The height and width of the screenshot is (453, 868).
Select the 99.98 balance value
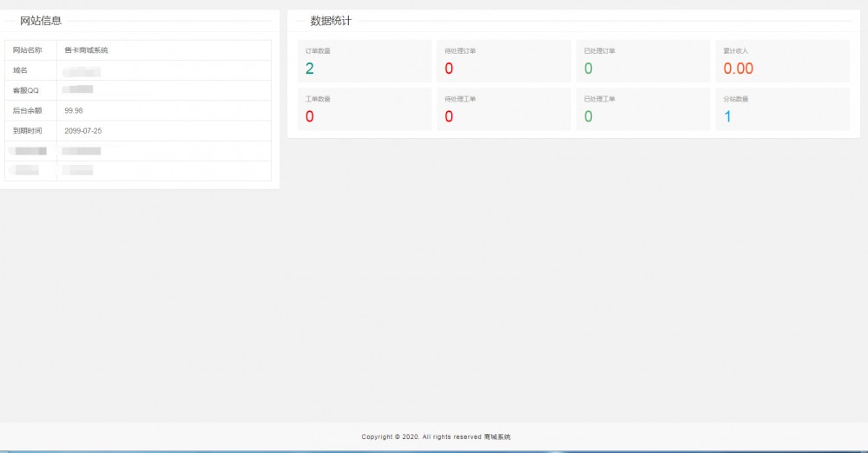74,110
